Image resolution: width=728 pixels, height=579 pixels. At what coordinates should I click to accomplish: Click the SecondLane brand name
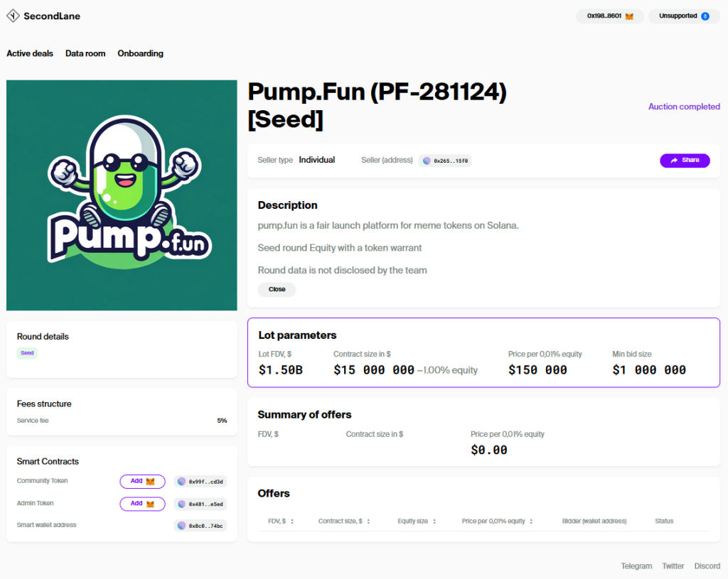pos(52,16)
